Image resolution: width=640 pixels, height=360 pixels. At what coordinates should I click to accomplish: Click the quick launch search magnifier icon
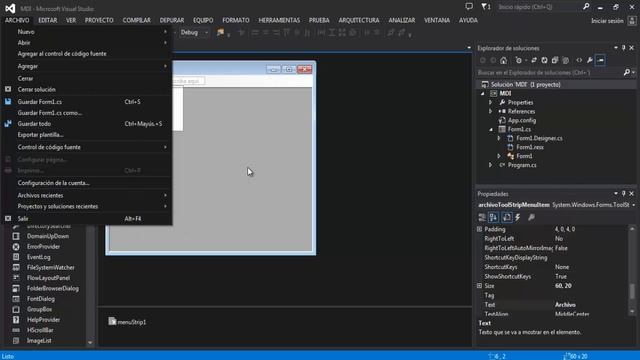click(x=586, y=7)
